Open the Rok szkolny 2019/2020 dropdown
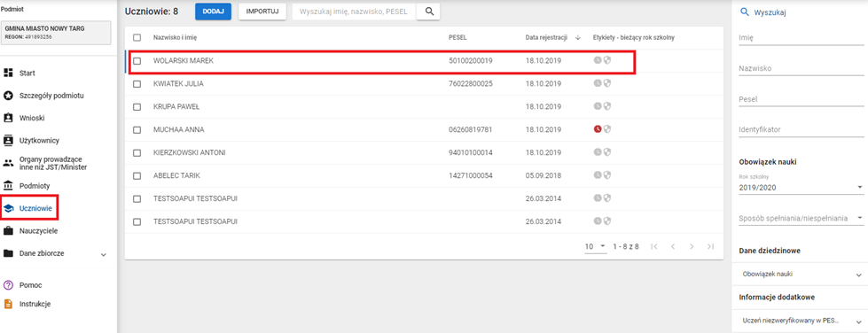 [x=801, y=188]
